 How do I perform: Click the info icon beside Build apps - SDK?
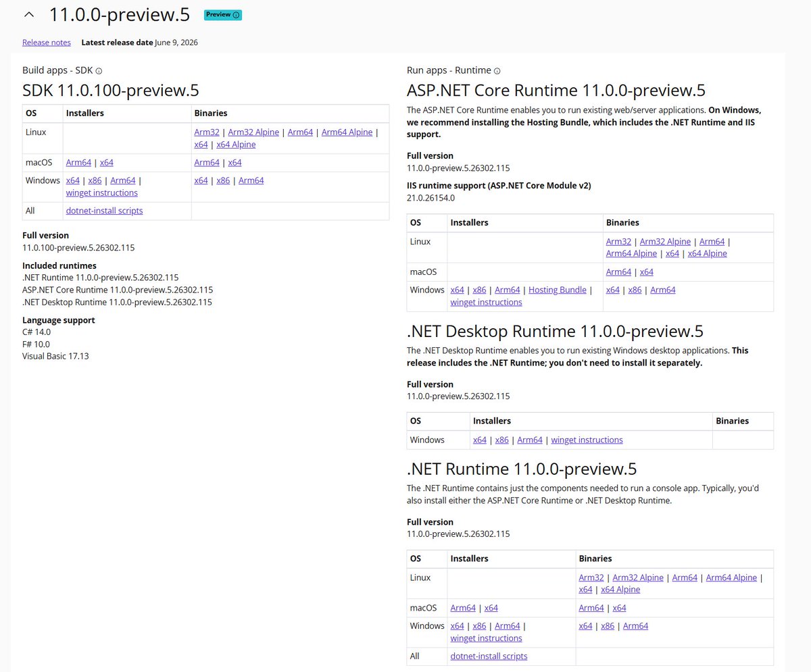[99, 71]
